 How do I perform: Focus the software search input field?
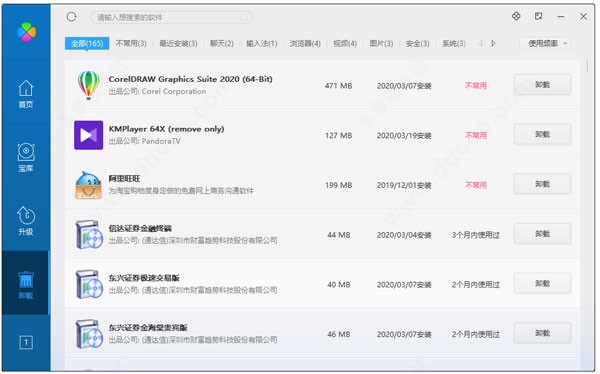(x=171, y=17)
